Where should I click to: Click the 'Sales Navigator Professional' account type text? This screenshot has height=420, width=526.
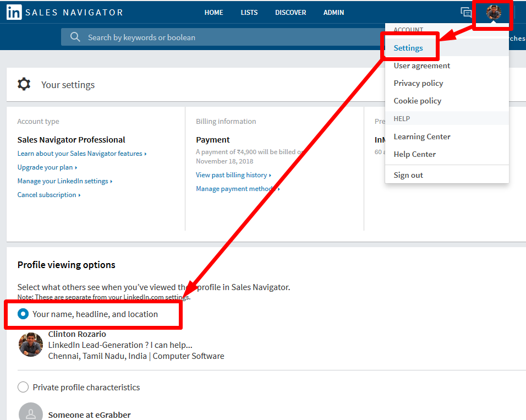71,140
